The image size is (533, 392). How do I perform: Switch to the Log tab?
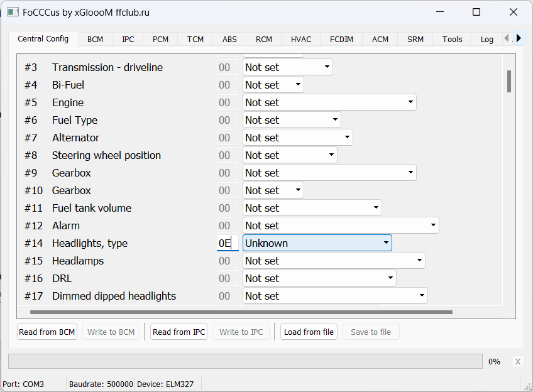pos(486,40)
